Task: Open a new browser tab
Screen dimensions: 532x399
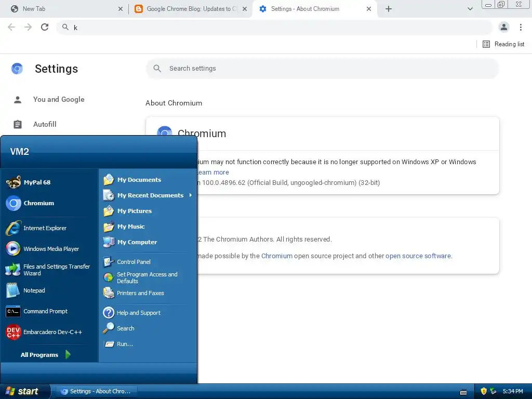Action: coord(389,9)
